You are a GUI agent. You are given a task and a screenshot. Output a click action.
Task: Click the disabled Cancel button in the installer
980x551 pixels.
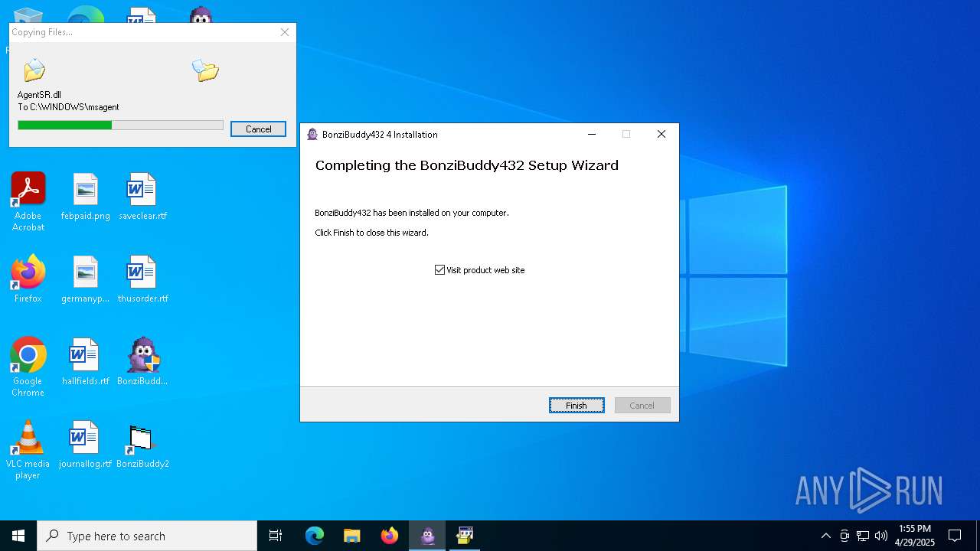[642, 406]
